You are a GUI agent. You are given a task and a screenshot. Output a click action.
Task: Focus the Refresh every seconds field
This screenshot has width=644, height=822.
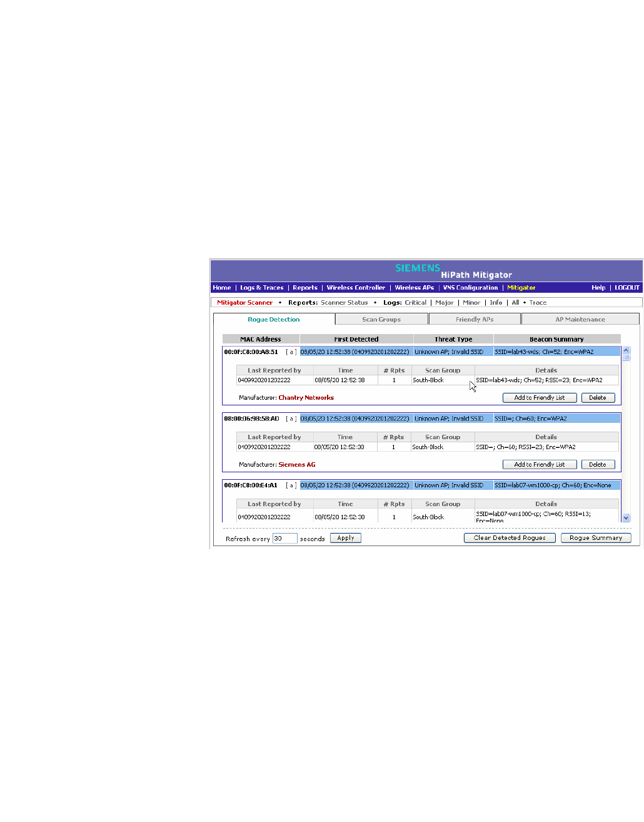pos(284,539)
